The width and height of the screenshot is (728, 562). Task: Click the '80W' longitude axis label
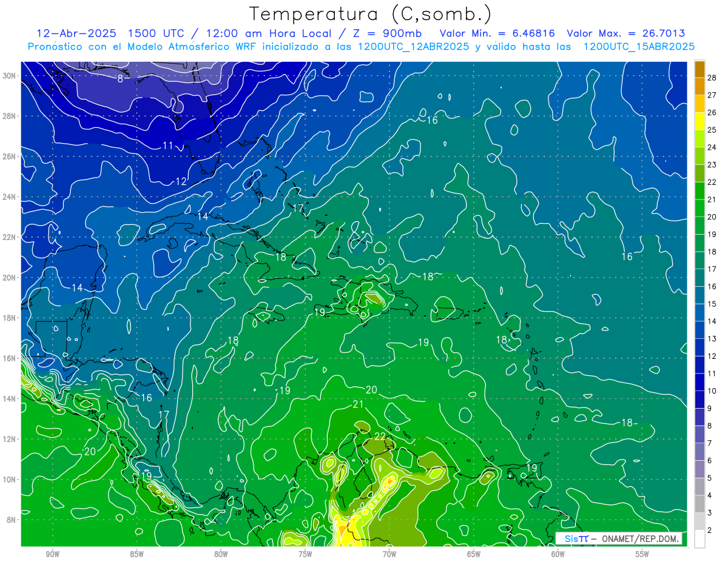pos(221,554)
